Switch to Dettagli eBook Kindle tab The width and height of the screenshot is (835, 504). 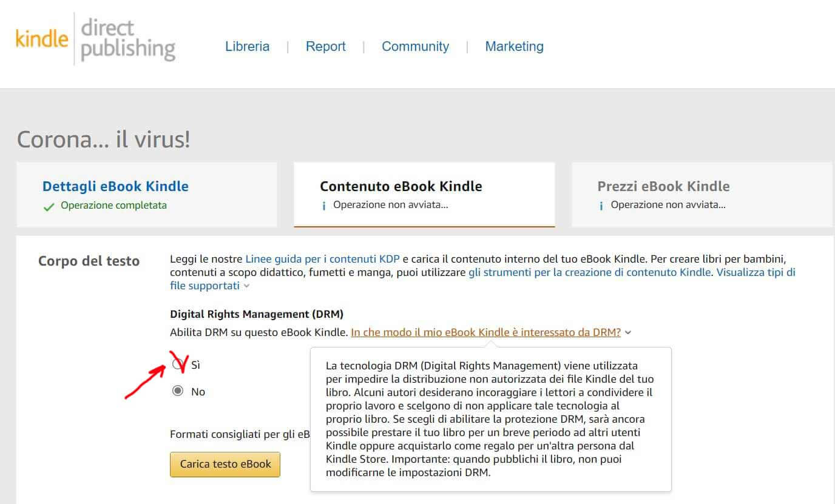click(115, 187)
